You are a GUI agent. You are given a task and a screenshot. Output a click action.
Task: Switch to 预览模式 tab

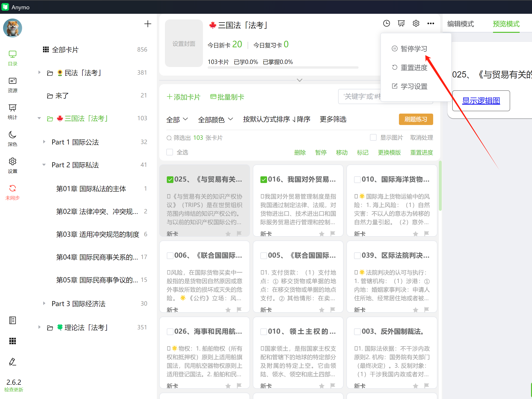(x=506, y=24)
